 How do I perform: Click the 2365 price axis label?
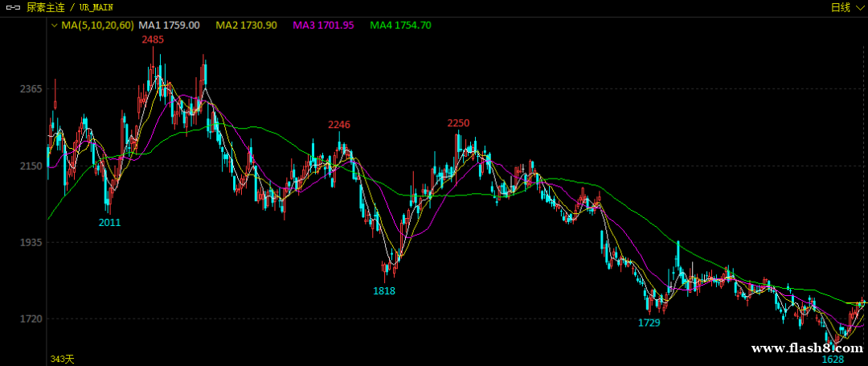(31, 89)
